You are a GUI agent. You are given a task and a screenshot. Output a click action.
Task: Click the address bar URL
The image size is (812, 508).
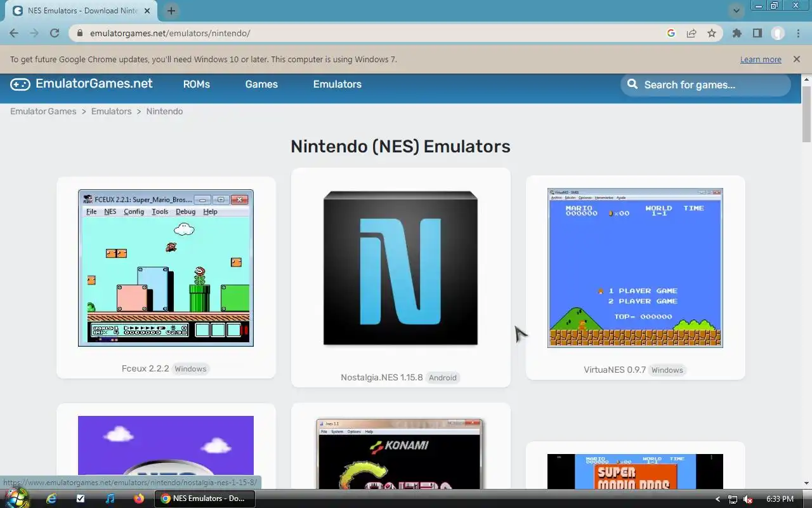170,33
